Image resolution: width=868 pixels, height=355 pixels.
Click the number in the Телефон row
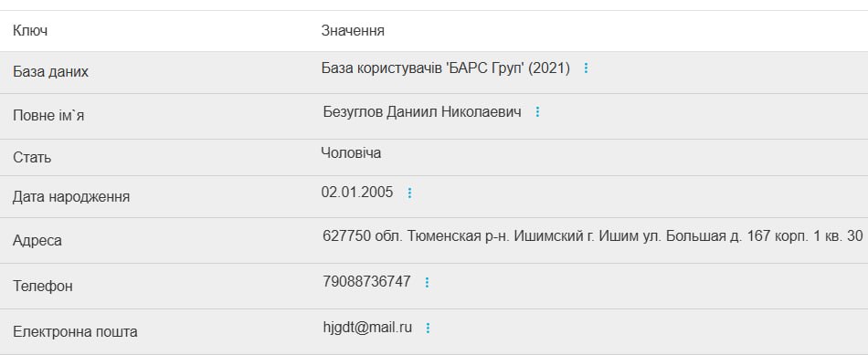(366, 281)
